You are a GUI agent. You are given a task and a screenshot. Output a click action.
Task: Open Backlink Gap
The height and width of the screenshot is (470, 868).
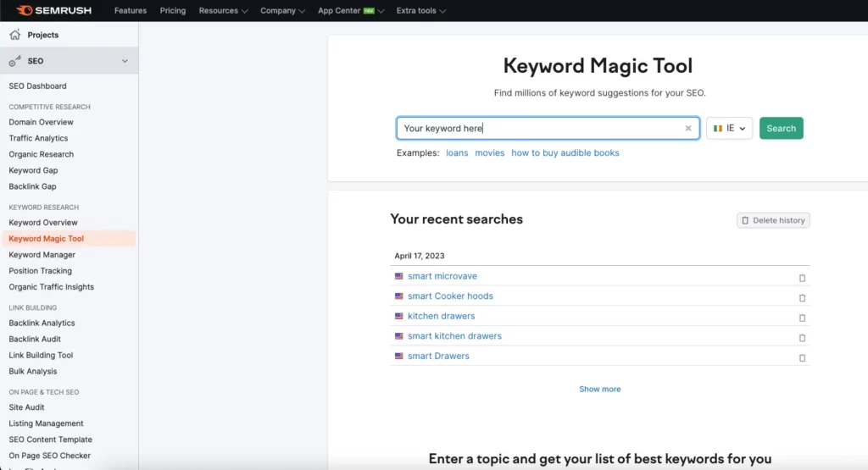click(33, 185)
